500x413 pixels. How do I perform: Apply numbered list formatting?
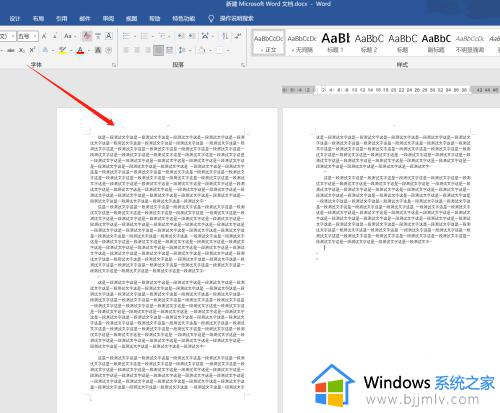(144, 36)
